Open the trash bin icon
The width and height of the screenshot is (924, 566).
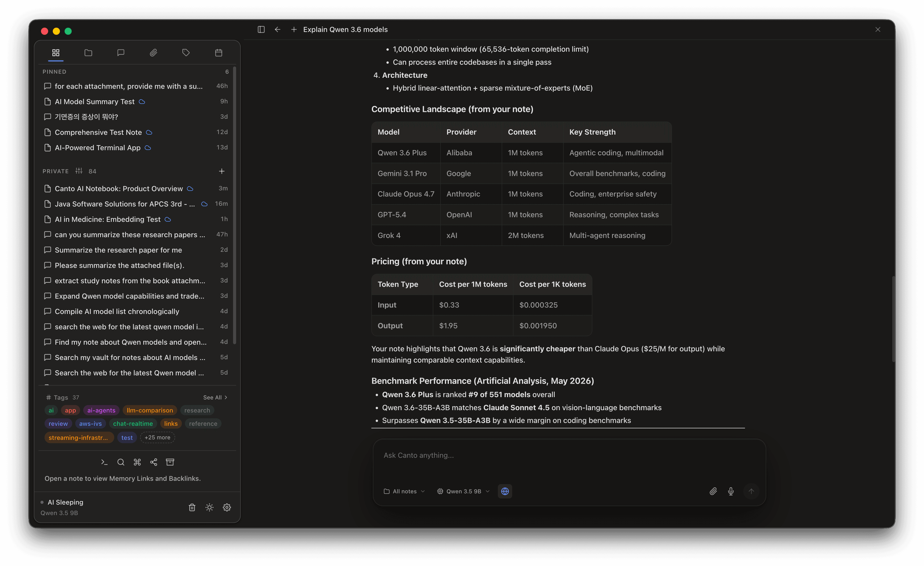coord(192,507)
